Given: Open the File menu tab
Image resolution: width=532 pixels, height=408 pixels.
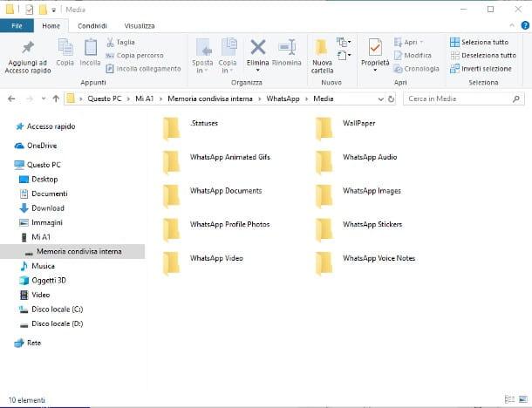Looking at the screenshot, I should coord(17,26).
